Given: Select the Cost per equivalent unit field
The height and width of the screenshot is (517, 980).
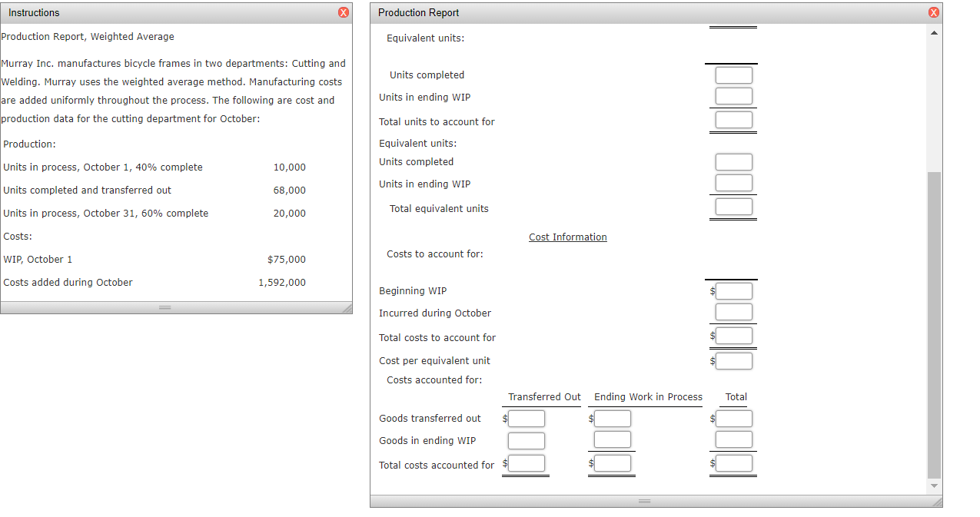Looking at the screenshot, I should click(x=734, y=360).
